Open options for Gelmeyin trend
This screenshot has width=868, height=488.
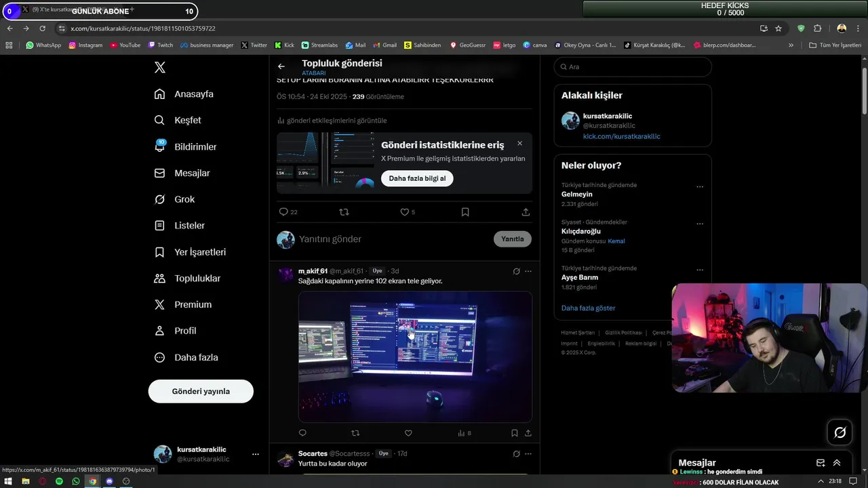[700, 186]
